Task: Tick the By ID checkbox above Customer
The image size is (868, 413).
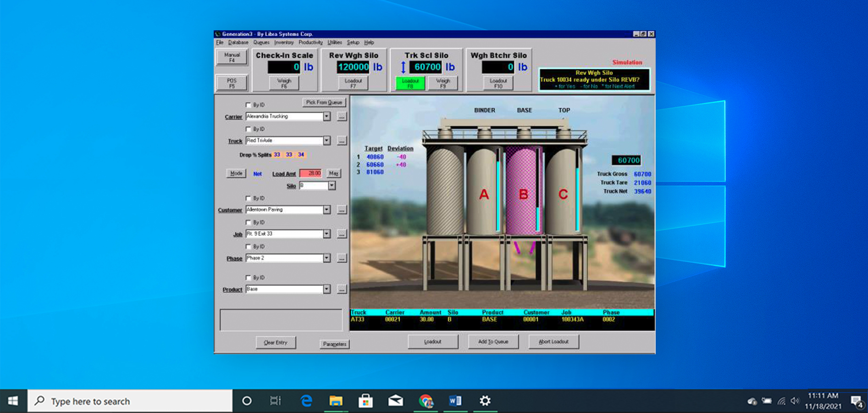Action: tap(249, 199)
